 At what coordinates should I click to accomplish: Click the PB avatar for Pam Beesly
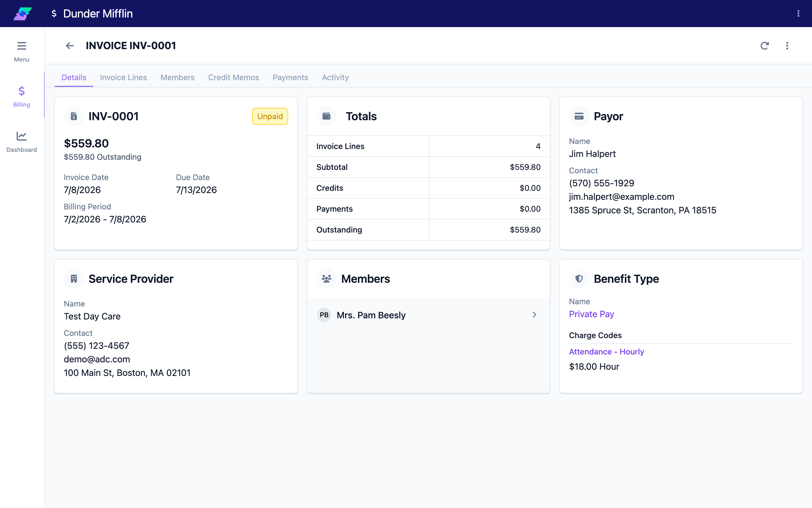tap(324, 315)
